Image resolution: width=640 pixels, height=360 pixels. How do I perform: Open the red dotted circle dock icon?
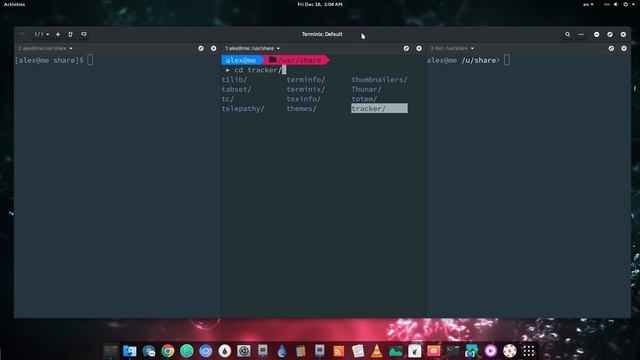[509, 351]
